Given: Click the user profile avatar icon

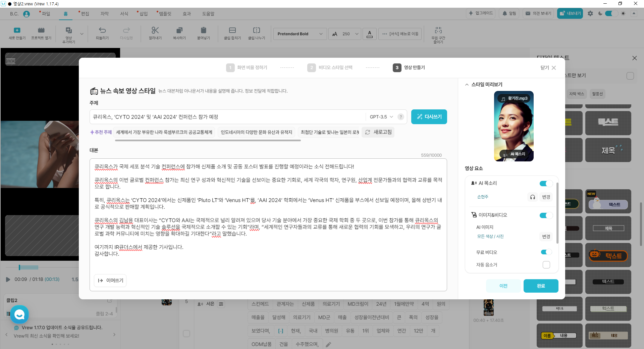Looking at the screenshot, I should click(26, 14).
